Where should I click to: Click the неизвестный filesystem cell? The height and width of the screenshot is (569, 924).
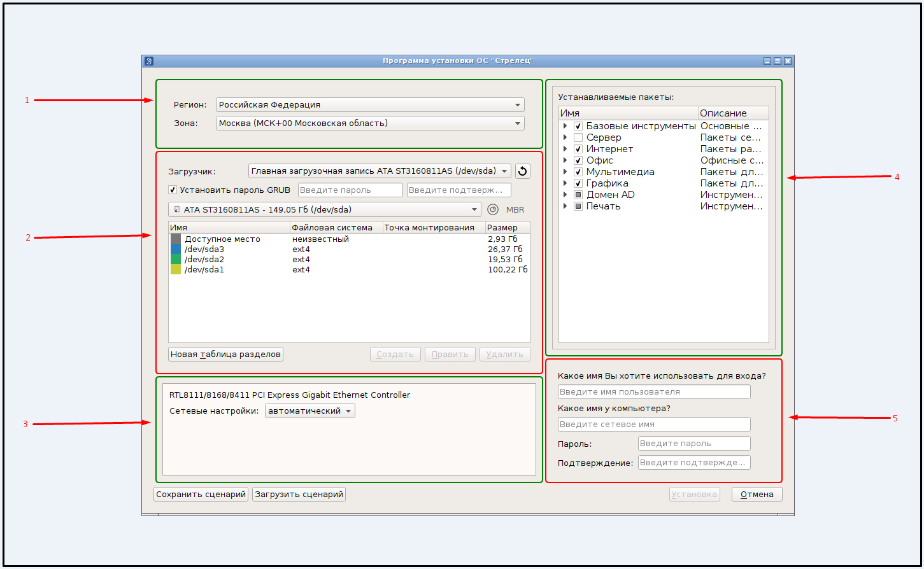[x=320, y=239]
